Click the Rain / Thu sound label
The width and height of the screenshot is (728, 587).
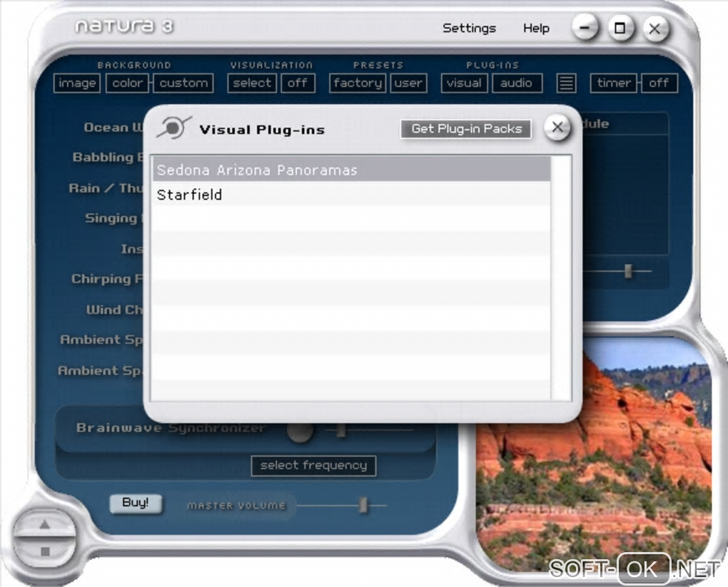coord(106,188)
